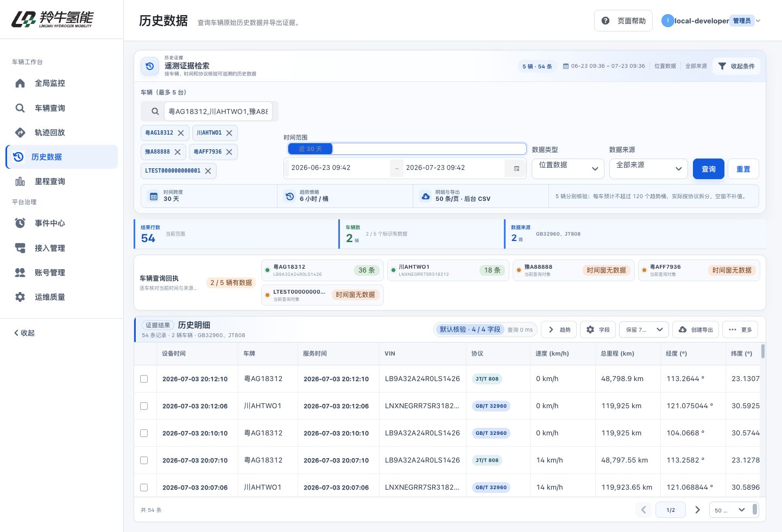This screenshot has width=782, height=532.
Task: Click the 默认核验 · 4 / 4 字段 badge
Action: click(470, 330)
